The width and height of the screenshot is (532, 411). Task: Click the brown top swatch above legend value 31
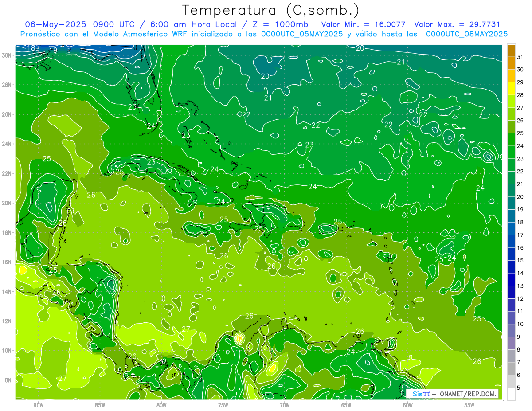(511, 51)
